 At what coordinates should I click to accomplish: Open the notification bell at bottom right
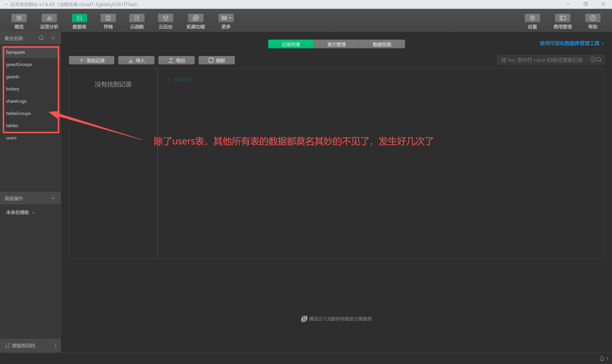(602, 358)
